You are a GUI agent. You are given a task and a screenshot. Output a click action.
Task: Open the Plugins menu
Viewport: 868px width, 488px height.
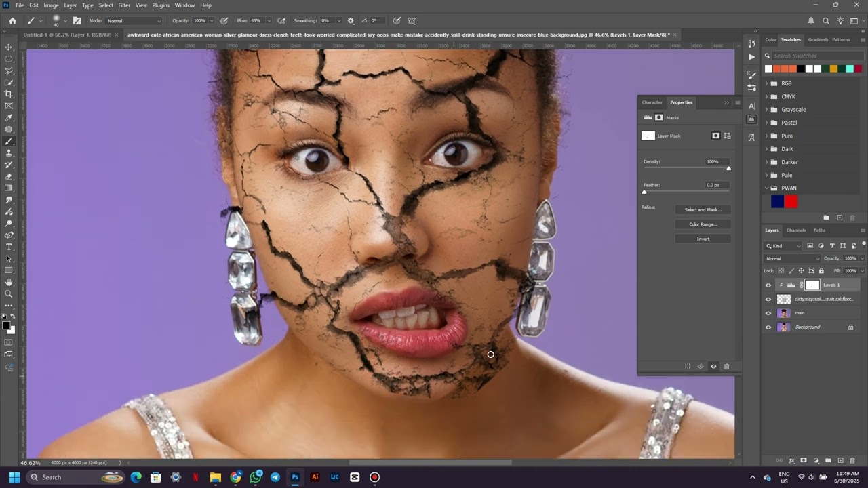[x=161, y=5]
